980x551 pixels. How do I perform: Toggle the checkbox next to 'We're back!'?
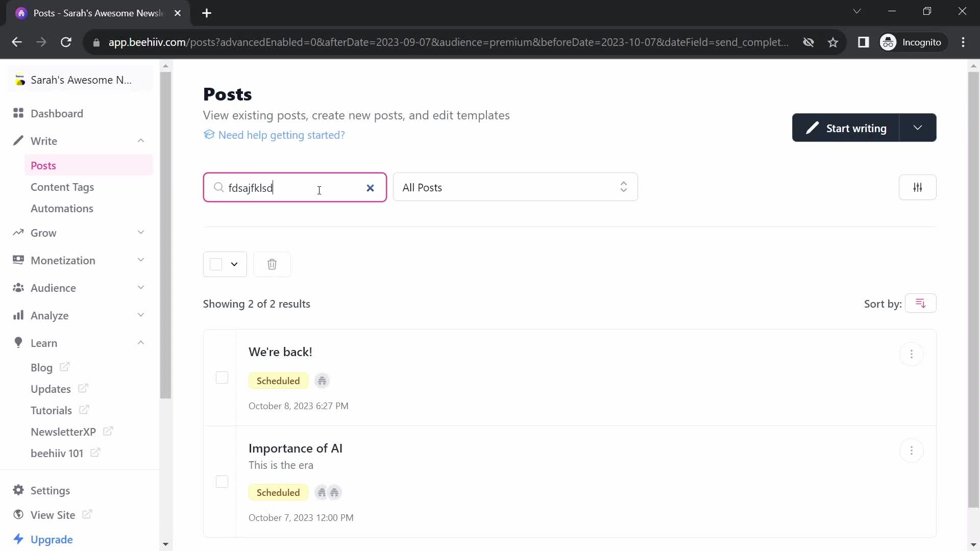point(222,378)
